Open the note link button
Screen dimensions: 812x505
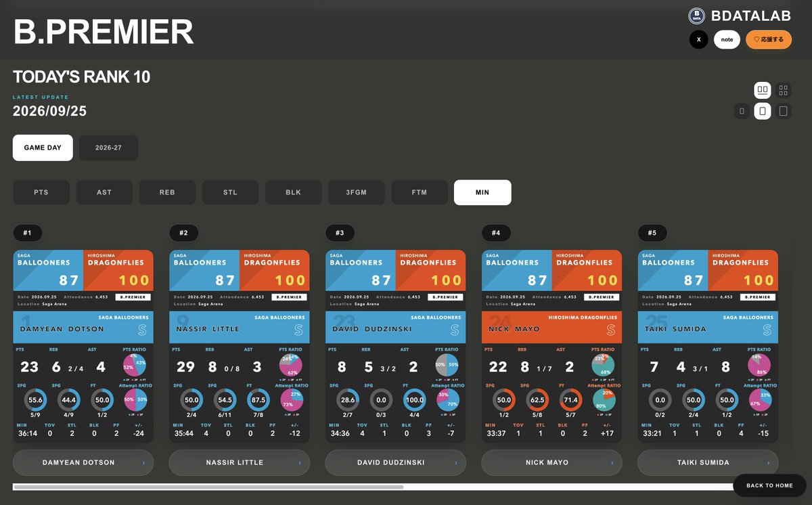pos(727,39)
